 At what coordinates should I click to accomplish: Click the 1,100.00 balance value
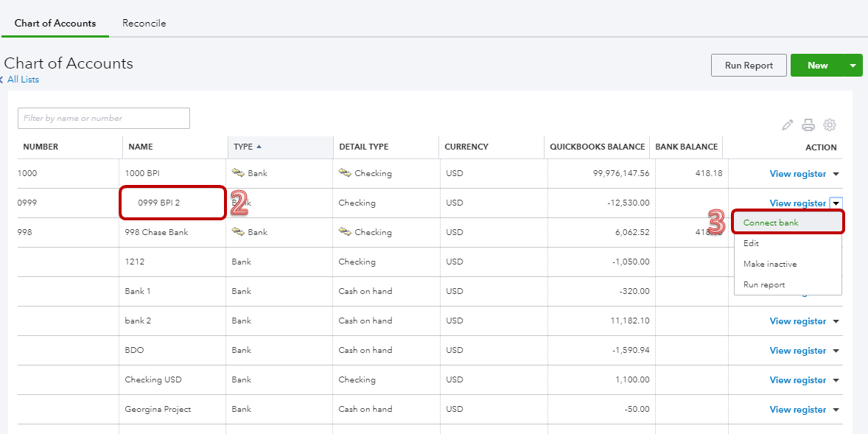point(632,379)
